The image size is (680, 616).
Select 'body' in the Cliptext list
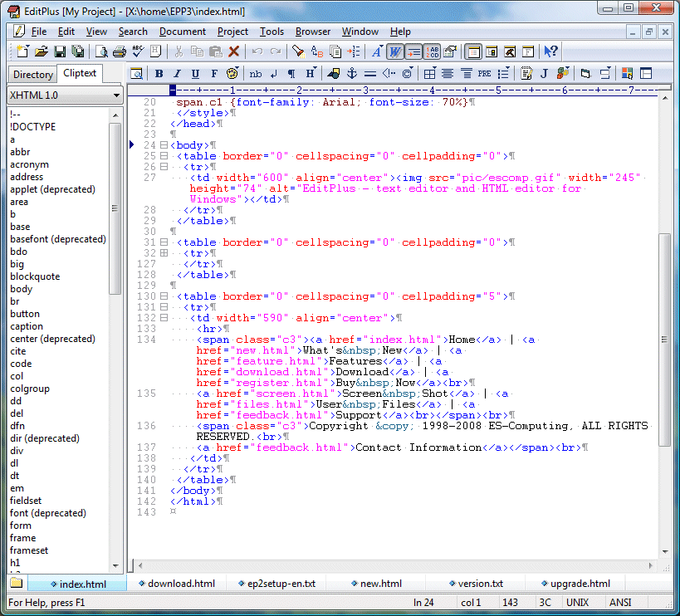coord(22,289)
